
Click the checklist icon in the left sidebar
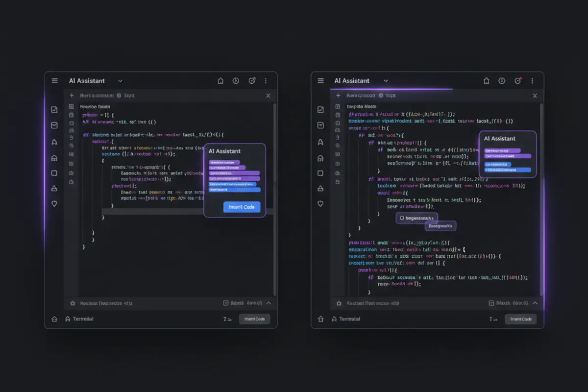click(54, 109)
